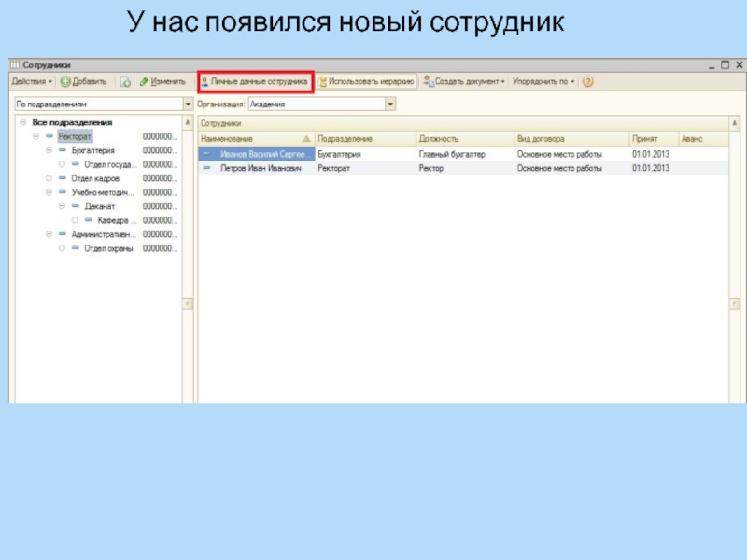Expand the По подразделениям dropdown list
Image resolution: width=747 pixels, height=560 pixels.
point(189,105)
